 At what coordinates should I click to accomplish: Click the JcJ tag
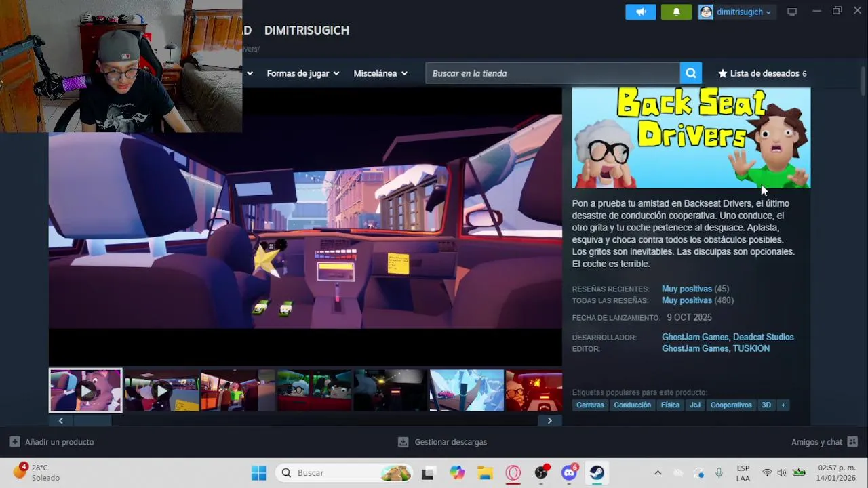point(695,405)
